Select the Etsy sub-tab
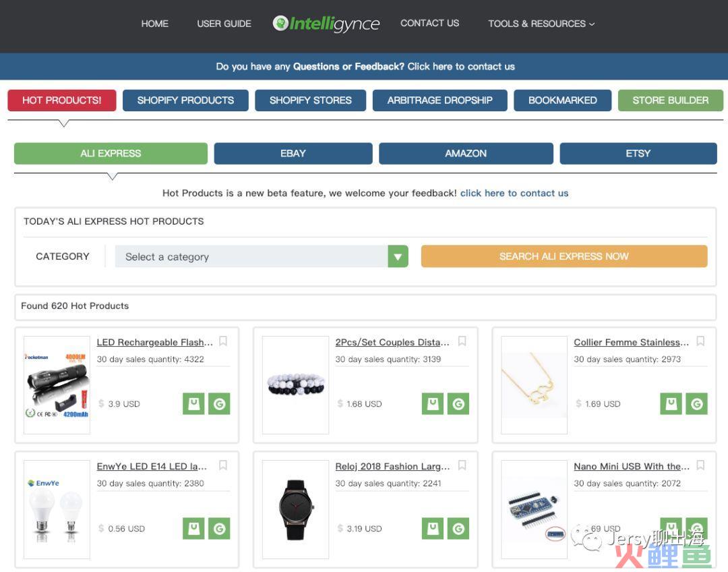Image resolution: width=728 pixels, height=572 pixels. click(x=638, y=153)
